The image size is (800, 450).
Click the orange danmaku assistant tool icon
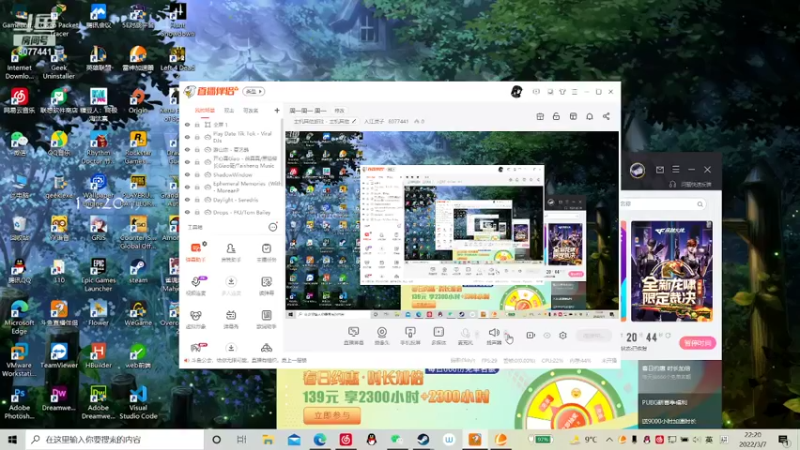pyautogui.click(x=196, y=248)
